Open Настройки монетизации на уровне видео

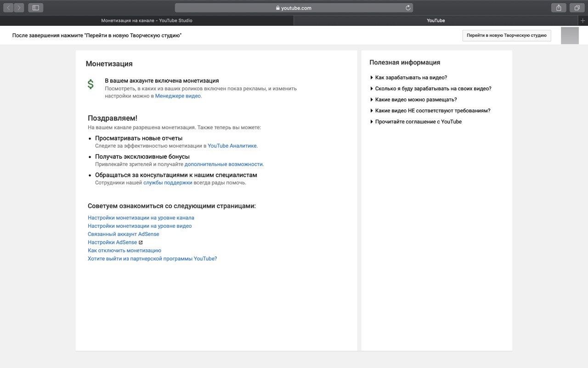tap(140, 226)
